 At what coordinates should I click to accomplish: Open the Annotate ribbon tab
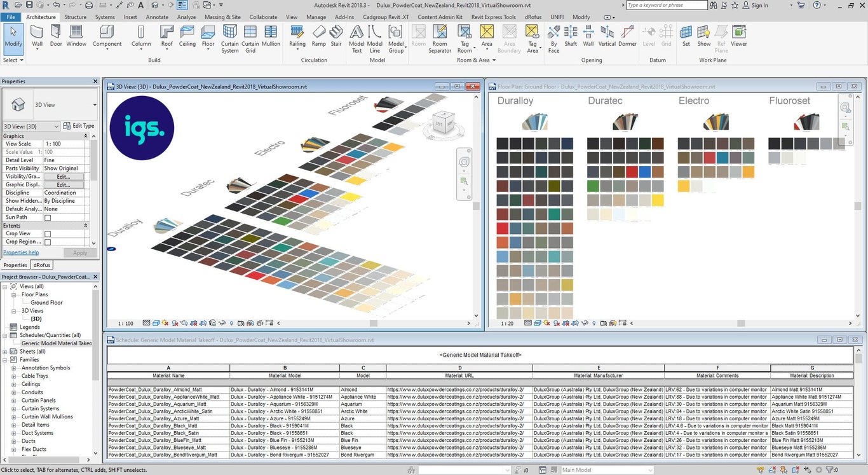pos(157,17)
